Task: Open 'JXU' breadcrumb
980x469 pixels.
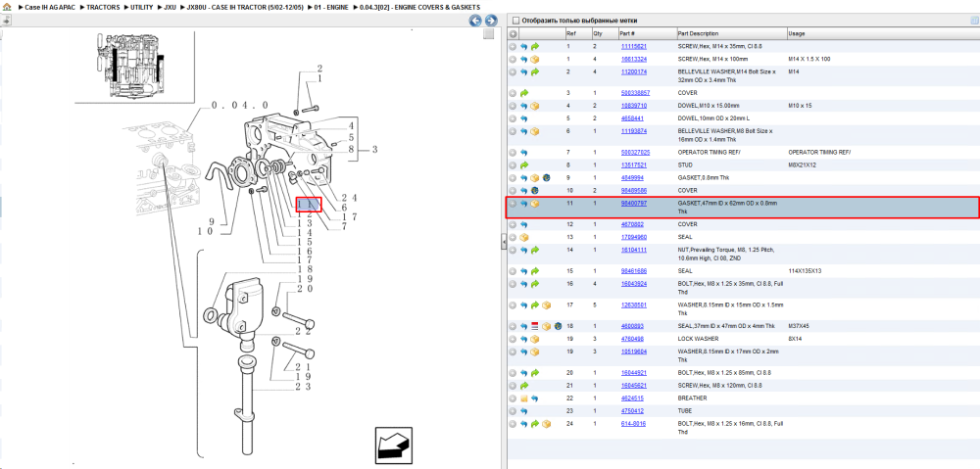Action: click(170, 7)
